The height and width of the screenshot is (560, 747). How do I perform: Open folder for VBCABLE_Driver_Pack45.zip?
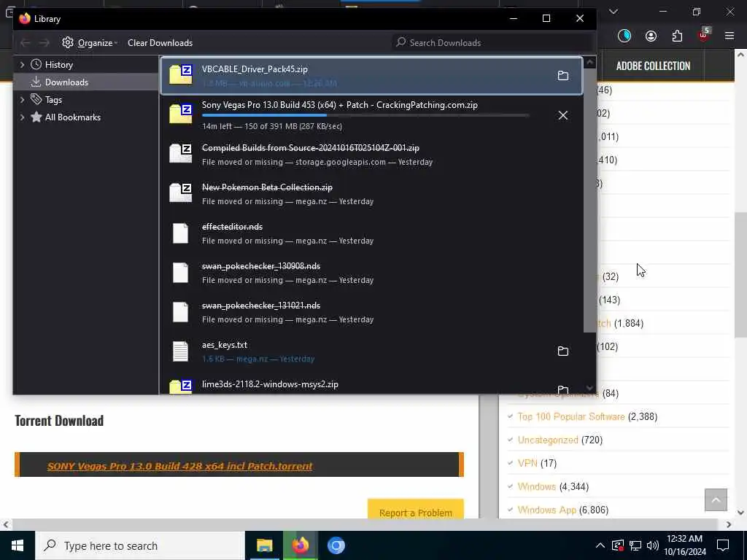tap(562, 76)
